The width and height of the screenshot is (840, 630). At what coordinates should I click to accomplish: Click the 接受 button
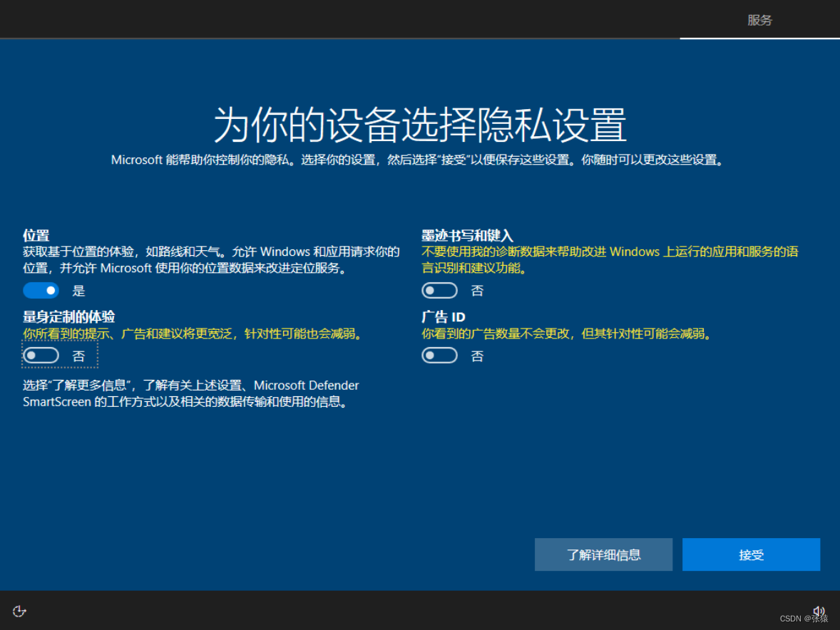(751, 554)
